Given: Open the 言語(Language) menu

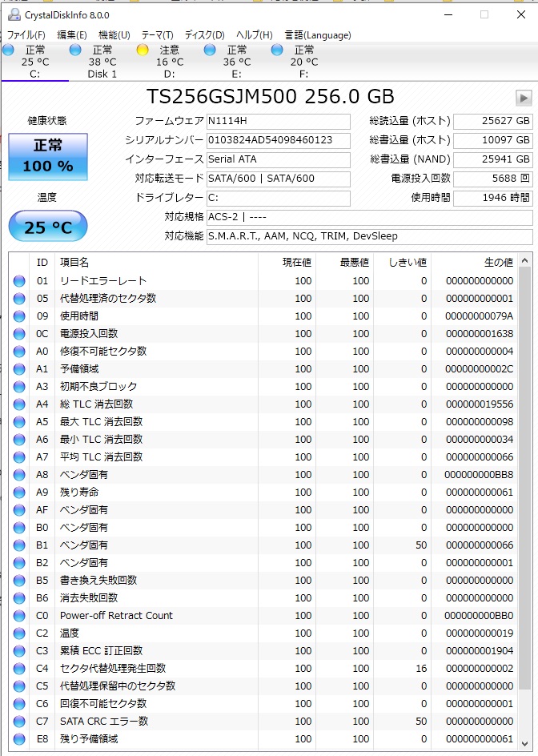Looking at the screenshot, I should coord(318,35).
